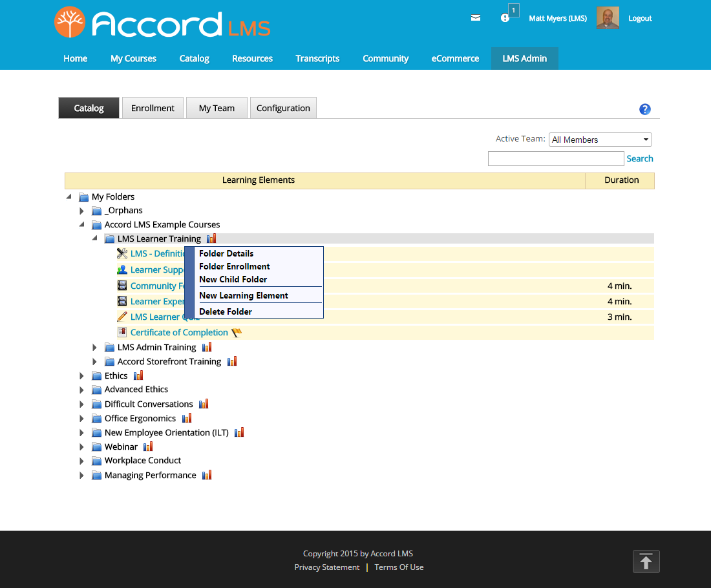The width and height of the screenshot is (711, 588).
Task: Open eCommerce in main navigation
Action: tap(455, 59)
